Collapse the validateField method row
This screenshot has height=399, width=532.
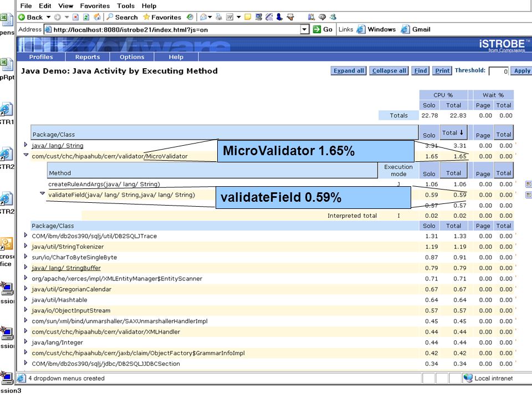coord(43,193)
